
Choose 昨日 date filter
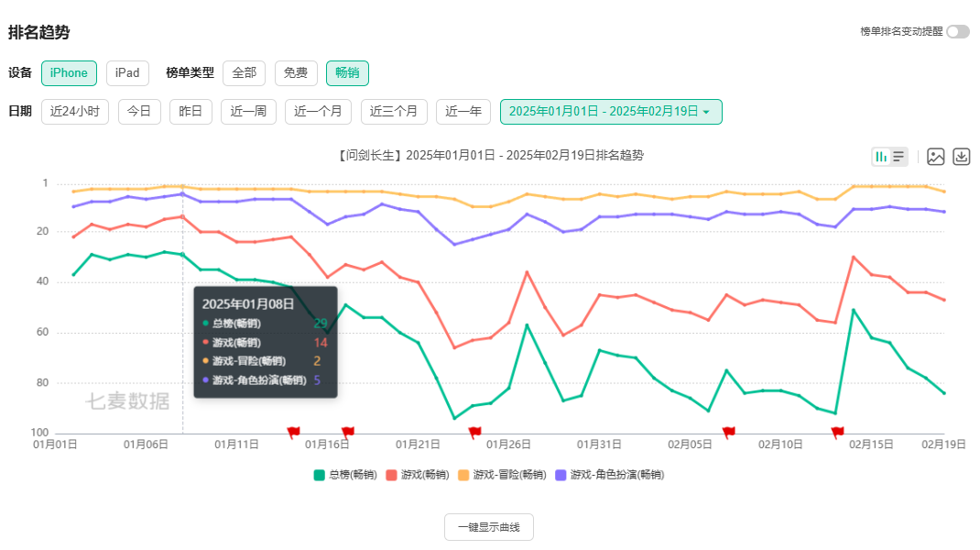191,112
